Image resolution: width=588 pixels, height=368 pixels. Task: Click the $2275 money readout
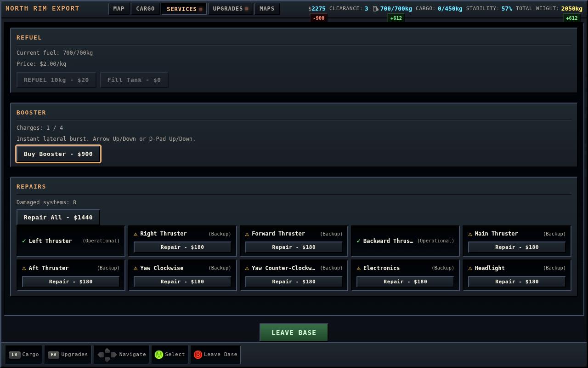coord(317,9)
